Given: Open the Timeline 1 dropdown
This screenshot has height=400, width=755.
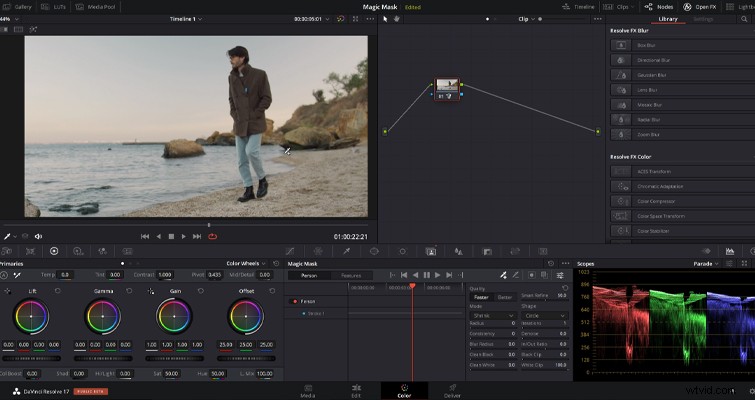Looking at the screenshot, I should click(x=185, y=19).
